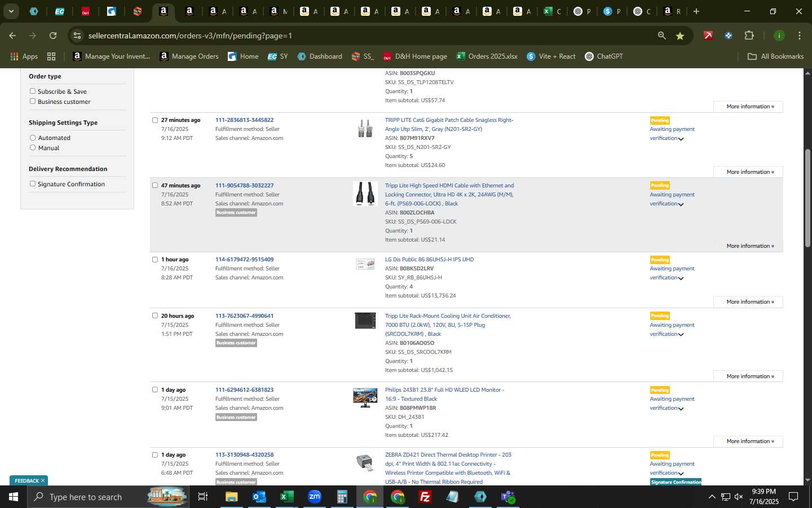Click the Philips monitor product thumbnail
The image size is (812, 508).
click(365, 397)
